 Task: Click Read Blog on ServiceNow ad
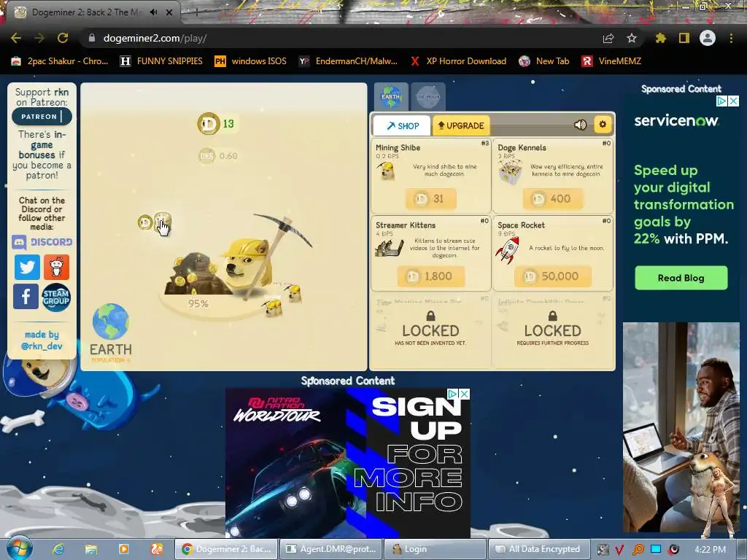point(681,278)
